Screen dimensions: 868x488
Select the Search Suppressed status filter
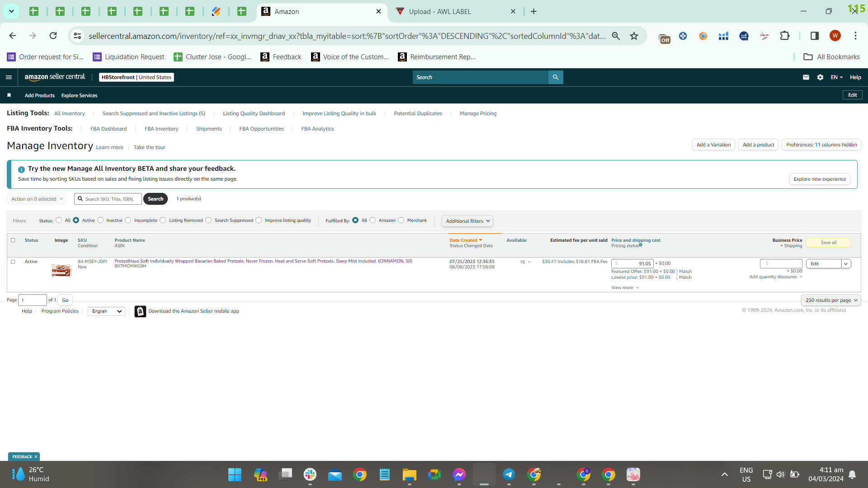pos(208,221)
